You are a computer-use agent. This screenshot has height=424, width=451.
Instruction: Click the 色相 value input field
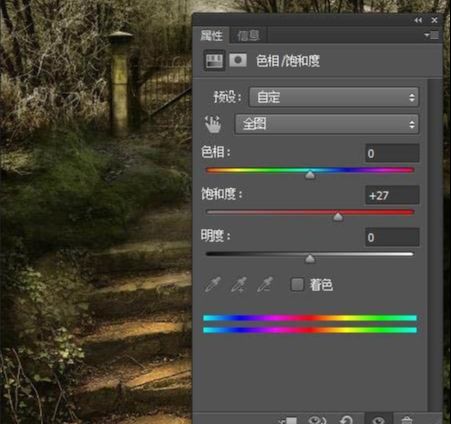[x=392, y=154]
